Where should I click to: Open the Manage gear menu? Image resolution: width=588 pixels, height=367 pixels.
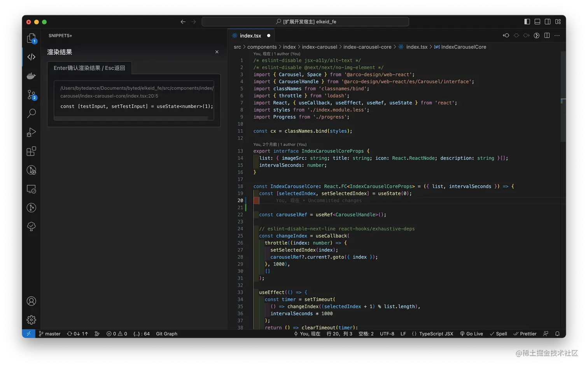31,320
